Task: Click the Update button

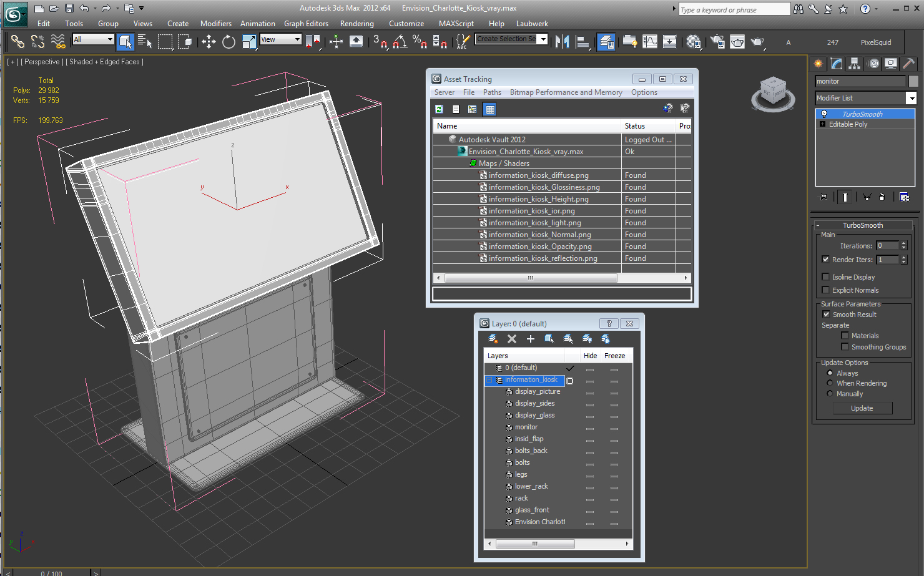Action: (862, 408)
